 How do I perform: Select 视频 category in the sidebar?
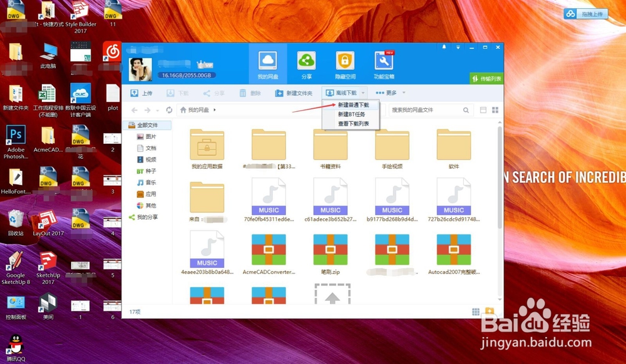[147, 159]
